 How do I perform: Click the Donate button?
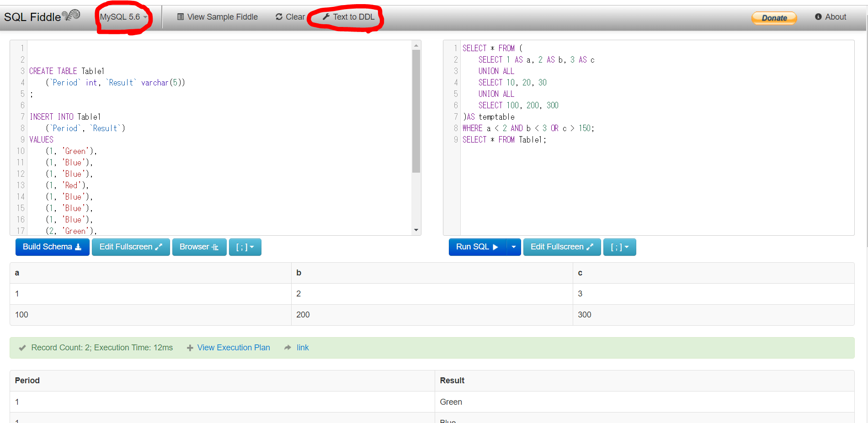[774, 18]
